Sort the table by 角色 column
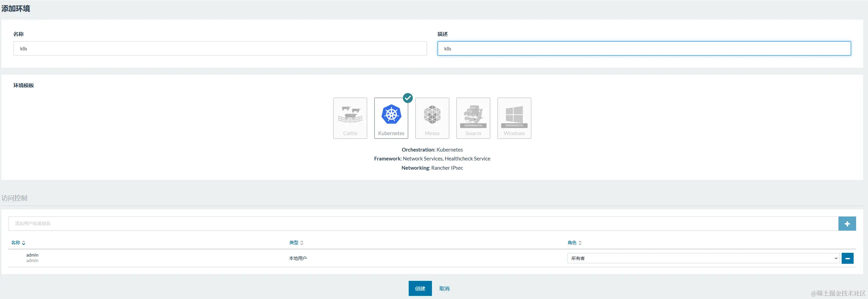868x299 pixels. [575, 243]
